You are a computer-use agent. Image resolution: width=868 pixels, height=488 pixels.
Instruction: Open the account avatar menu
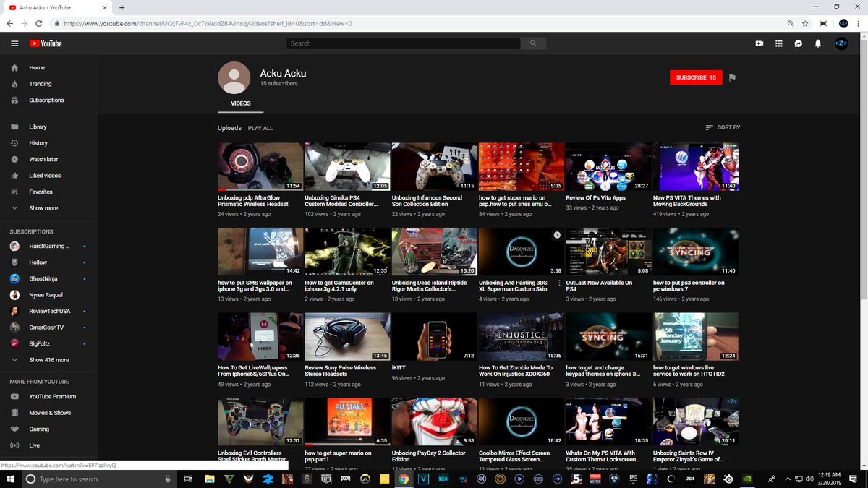[x=841, y=43]
